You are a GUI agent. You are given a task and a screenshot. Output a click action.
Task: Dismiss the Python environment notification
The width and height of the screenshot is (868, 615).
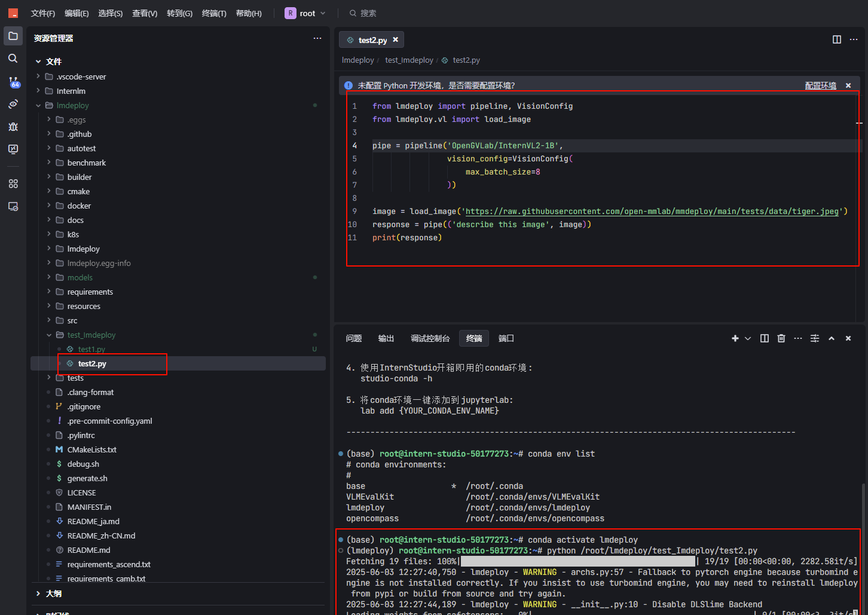point(848,85)
